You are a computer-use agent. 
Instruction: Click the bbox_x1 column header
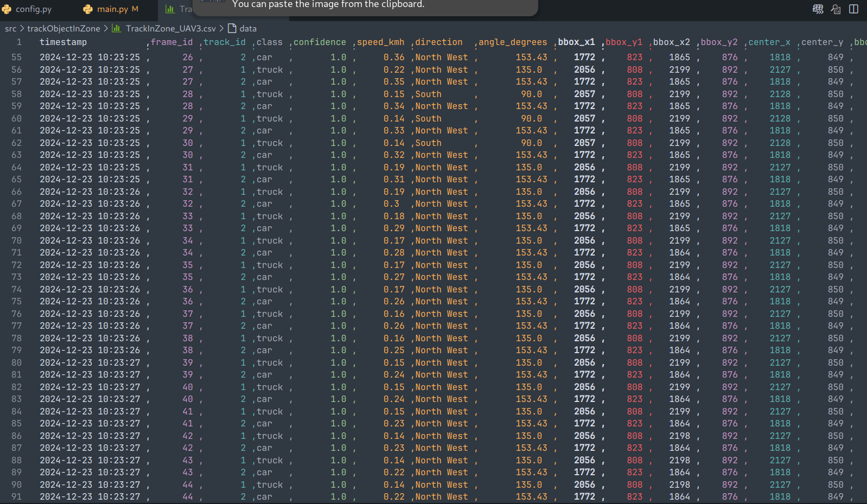(576, 42)
